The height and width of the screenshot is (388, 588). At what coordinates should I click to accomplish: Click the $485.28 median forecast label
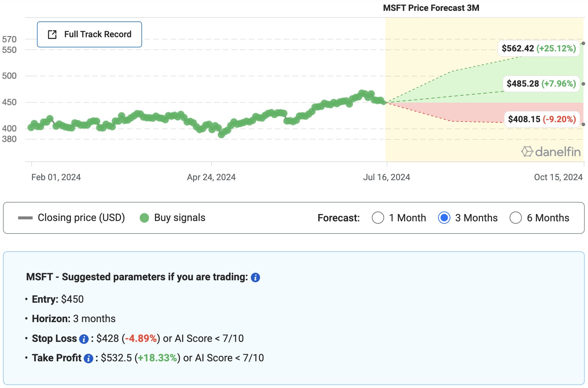[541, 84]
